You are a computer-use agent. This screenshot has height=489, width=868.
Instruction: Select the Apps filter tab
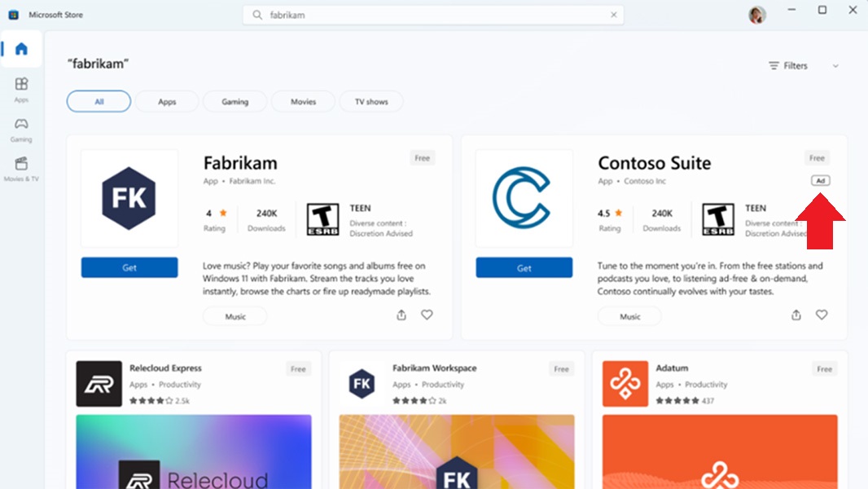click(167, 101)
